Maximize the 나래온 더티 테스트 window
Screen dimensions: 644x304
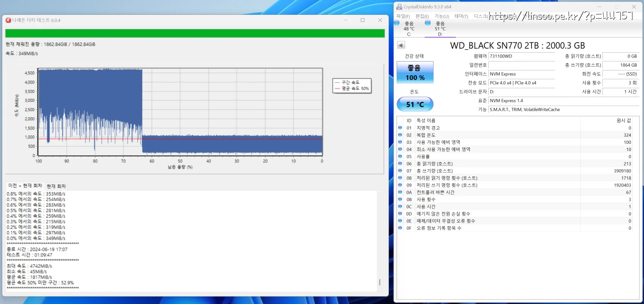(x=363, y=20)
